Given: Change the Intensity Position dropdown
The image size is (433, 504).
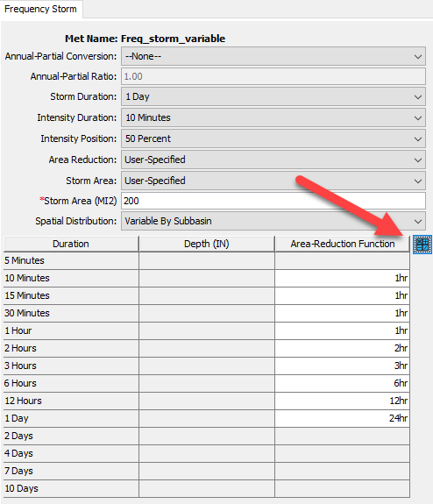Looking at the screenshot, I should (x=273, y=138).
